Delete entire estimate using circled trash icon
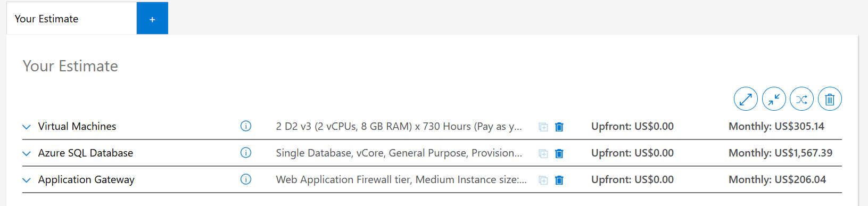This screenshot has width=868, height=206. [x=830, y=99]
